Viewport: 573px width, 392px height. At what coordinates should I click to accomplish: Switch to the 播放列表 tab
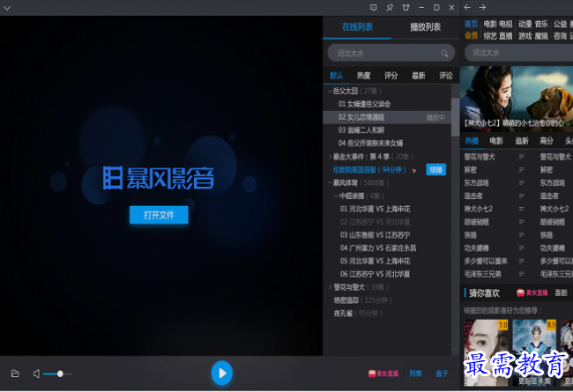[425, 27]
